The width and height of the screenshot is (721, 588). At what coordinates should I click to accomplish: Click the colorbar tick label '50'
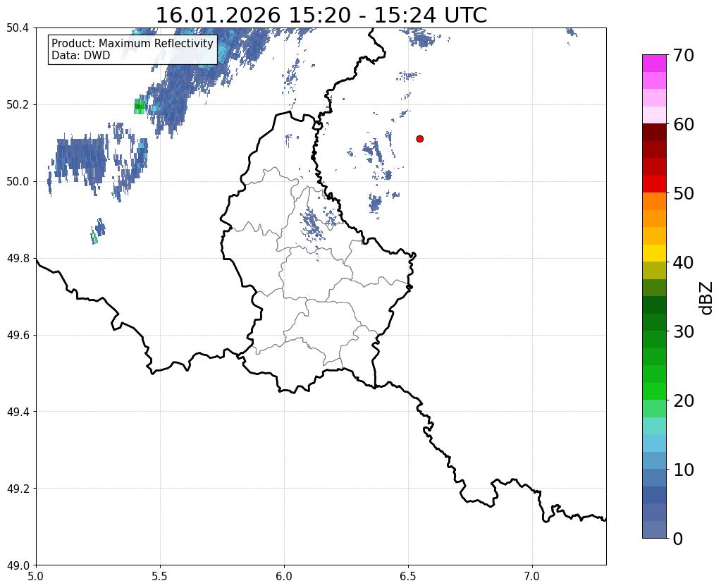[684, 193]
